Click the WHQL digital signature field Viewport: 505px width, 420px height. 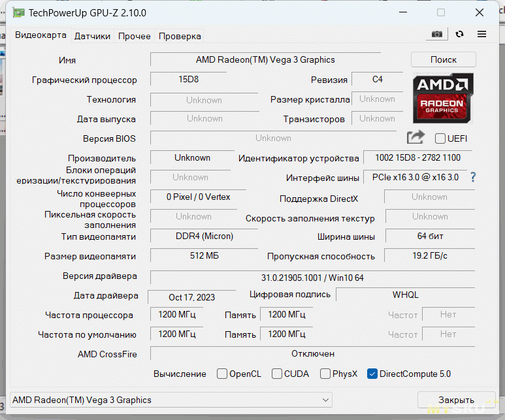tap(405, 295)
